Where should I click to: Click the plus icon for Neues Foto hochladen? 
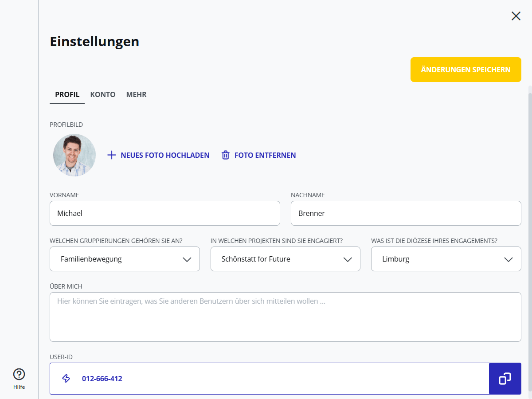point(112,155)
